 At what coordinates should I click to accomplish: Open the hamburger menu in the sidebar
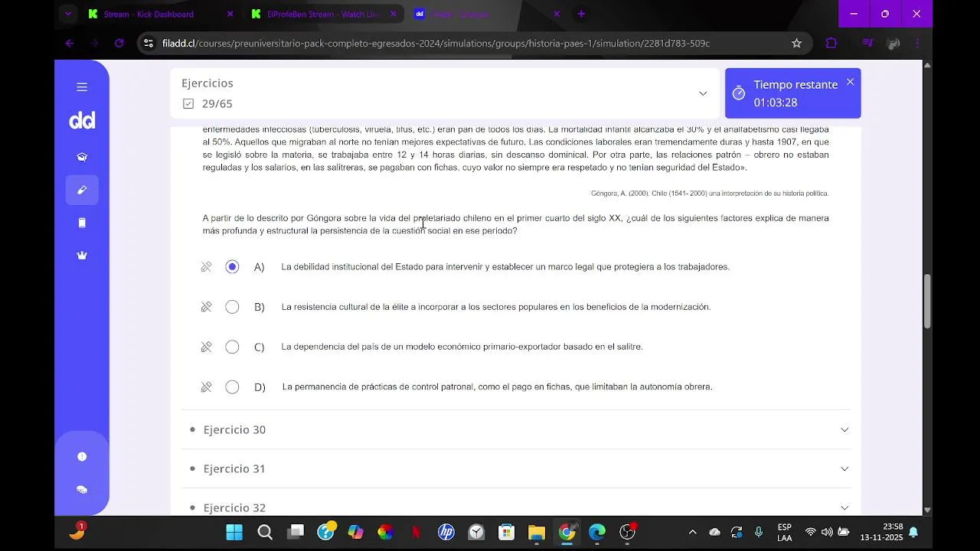(82, 87)
